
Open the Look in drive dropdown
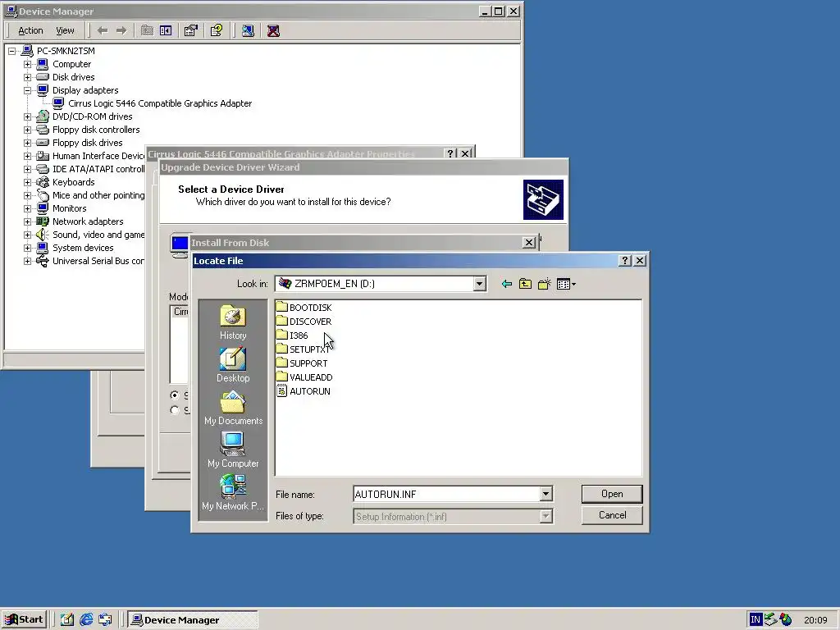click(x=479, y=284)
